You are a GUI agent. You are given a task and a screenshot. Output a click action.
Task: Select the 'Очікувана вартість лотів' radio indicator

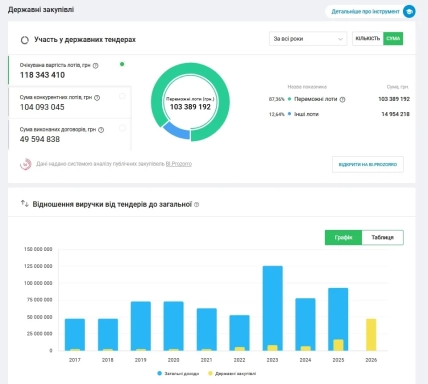[x=122, y=64]
